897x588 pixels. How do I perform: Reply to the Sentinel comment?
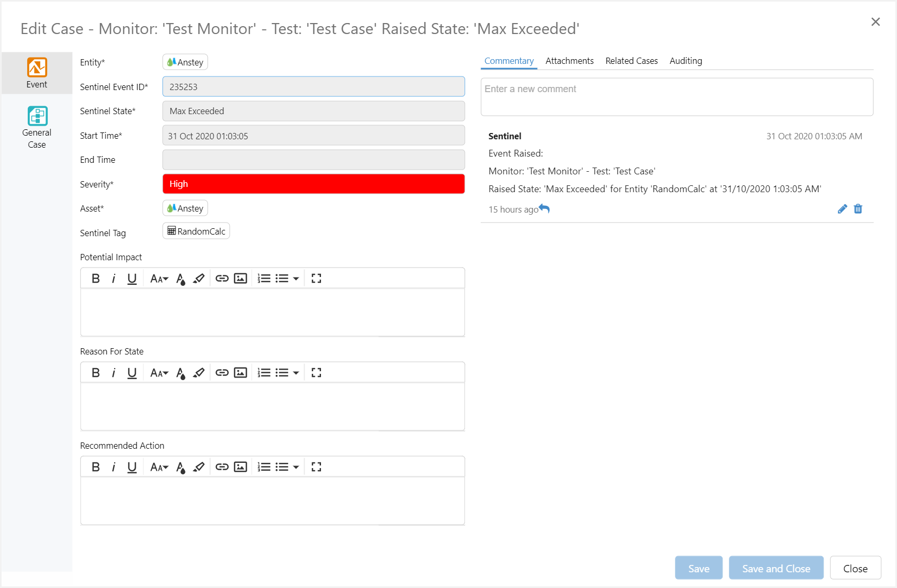(x=545, y=209)
